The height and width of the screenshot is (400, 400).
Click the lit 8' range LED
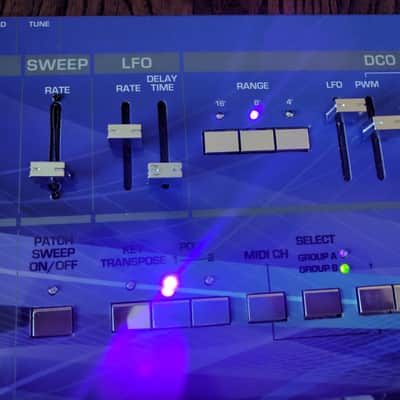(x=254, y=115)
